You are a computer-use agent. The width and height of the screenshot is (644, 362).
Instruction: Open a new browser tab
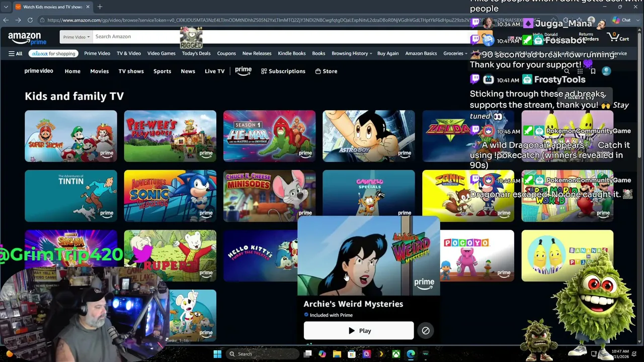pyautogui.click(x=100, y=7)
